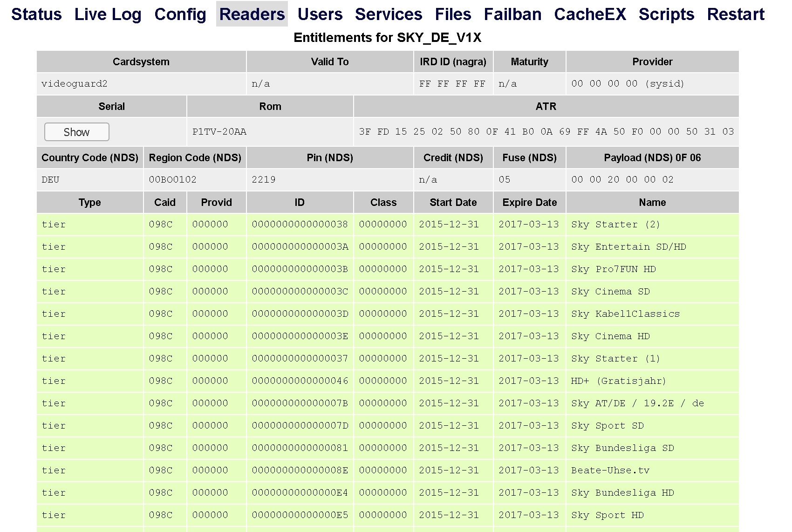Click the ATR hex string value
792x532 pixels.
[x=546, y=132]
